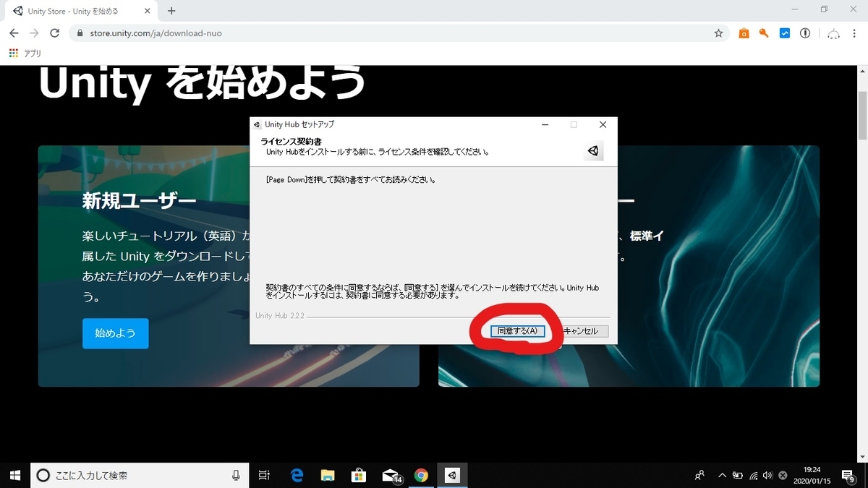The width and height of the screenshot is (868, 488).
Task: Open the Chrome three-dot menu
Action: (x=855, y=33)
